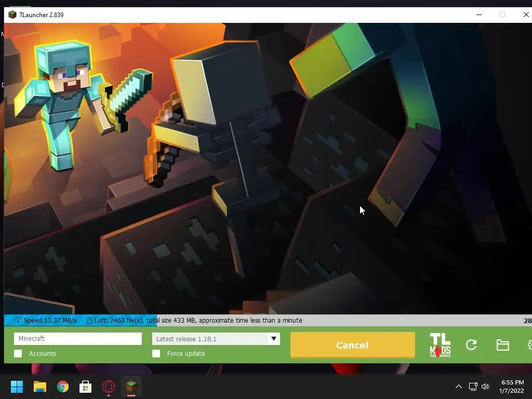532x399 pixels.
Task: Click the Speed 13.37 MB/s text
Action: coord(50,320)
